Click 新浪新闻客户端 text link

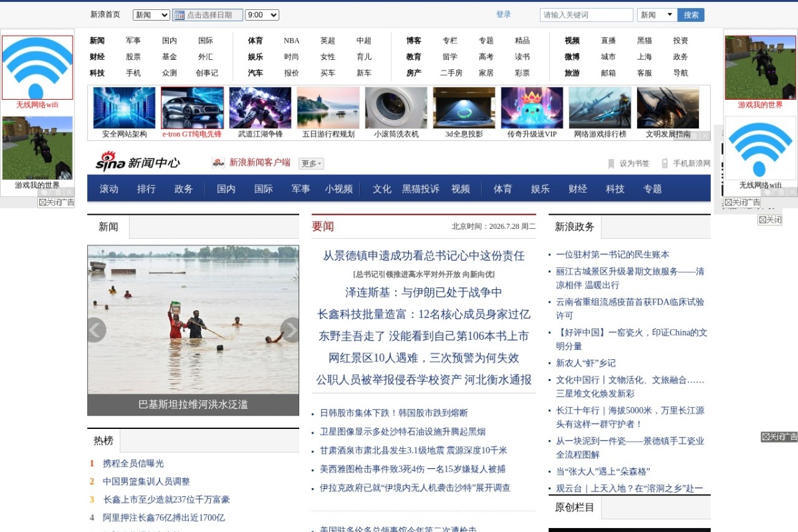[260, 162]
